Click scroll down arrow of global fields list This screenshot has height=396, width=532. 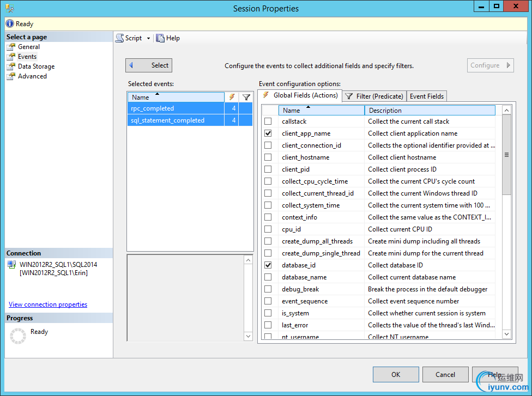pos(506,334)
